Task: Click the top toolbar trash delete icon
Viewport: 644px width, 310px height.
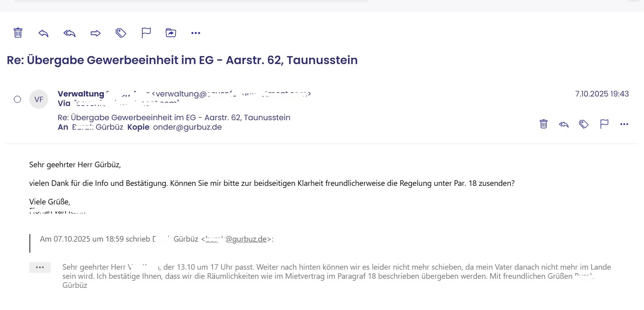Action: click(x=18, y=33)
